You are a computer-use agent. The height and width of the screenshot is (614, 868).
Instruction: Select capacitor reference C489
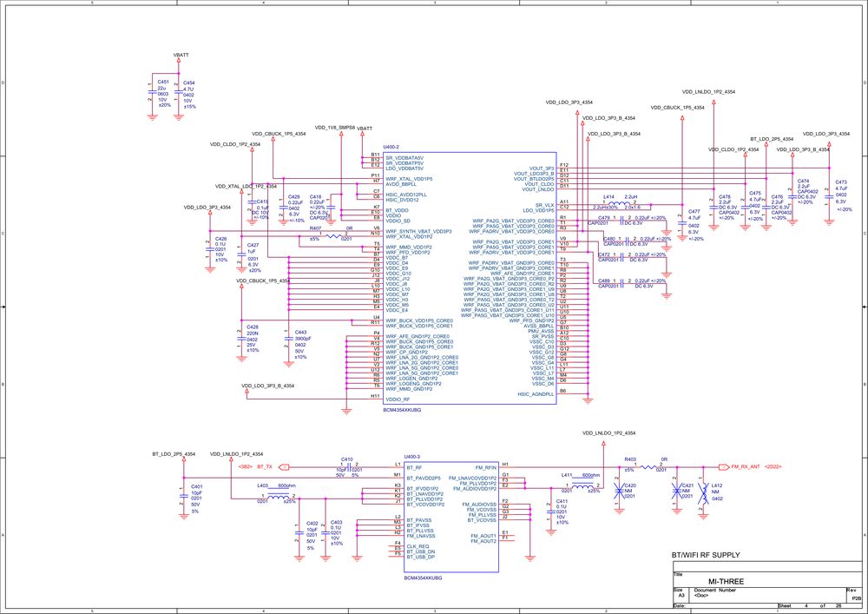[604, 281]
